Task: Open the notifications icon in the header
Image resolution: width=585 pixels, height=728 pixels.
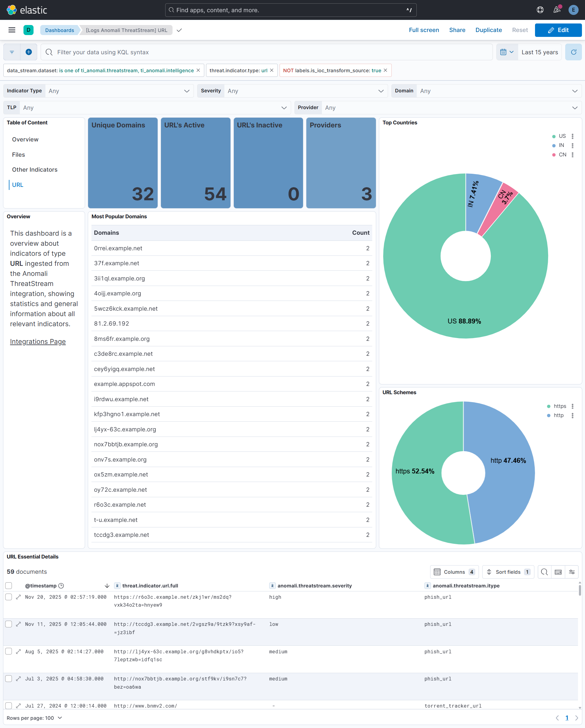Action: click(557, 10)
